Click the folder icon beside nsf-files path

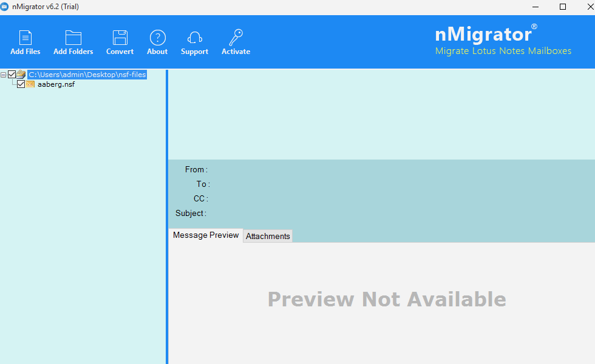click(21, 75)
